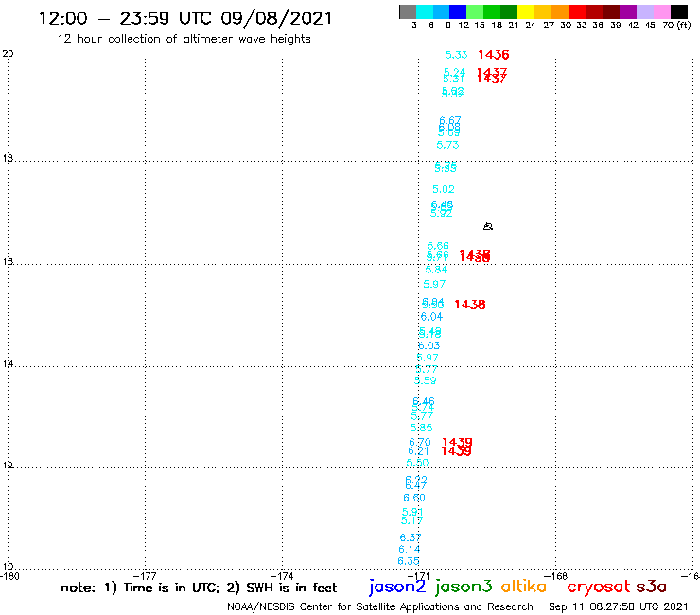Select the purple legend swatch
The width and height of the screenshot is (700, 615).
coord(628,11)
